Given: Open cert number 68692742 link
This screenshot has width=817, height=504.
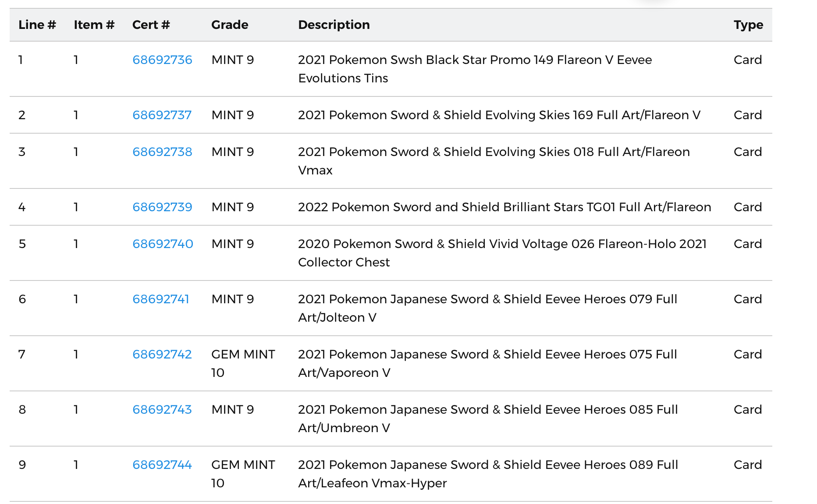Looking at the screenshot, I should pyautogui.click(x=162, y=354).
